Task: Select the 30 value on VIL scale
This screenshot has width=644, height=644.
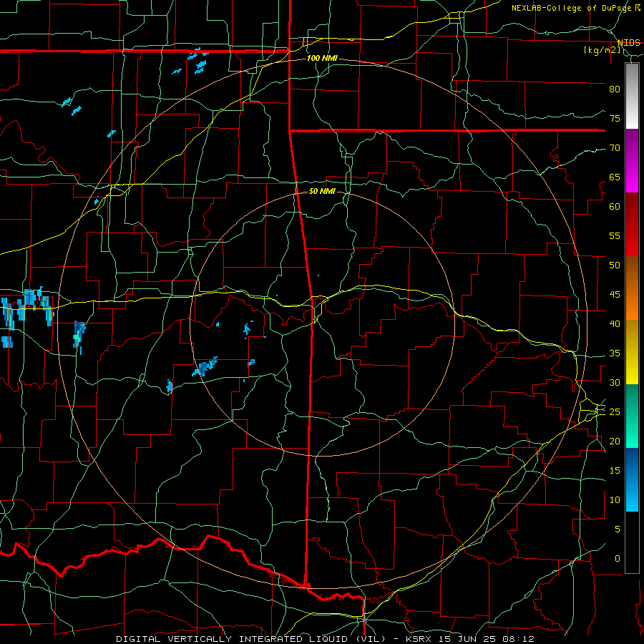Action: [x=615, y=382]
